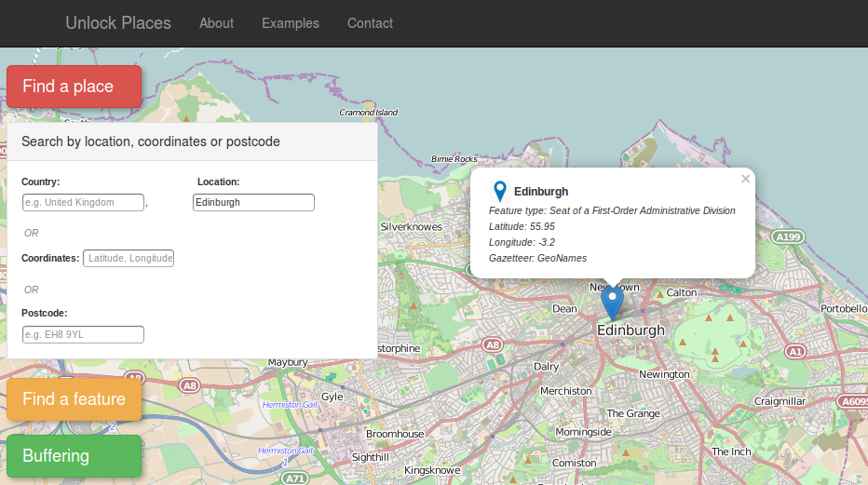868x485 pixels.
Task: Click the A71 road shield on map
Action: 295,478
